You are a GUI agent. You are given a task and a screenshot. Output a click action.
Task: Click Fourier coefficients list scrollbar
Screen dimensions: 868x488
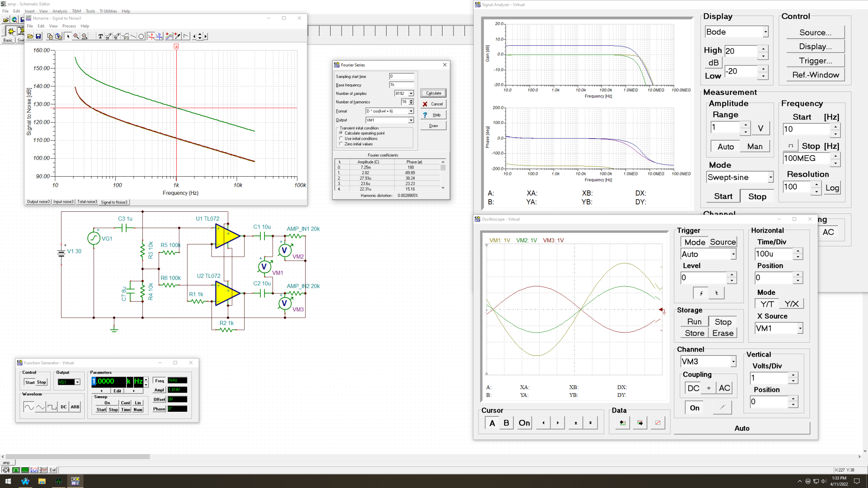pyautogui.click(x=443, y=175)
